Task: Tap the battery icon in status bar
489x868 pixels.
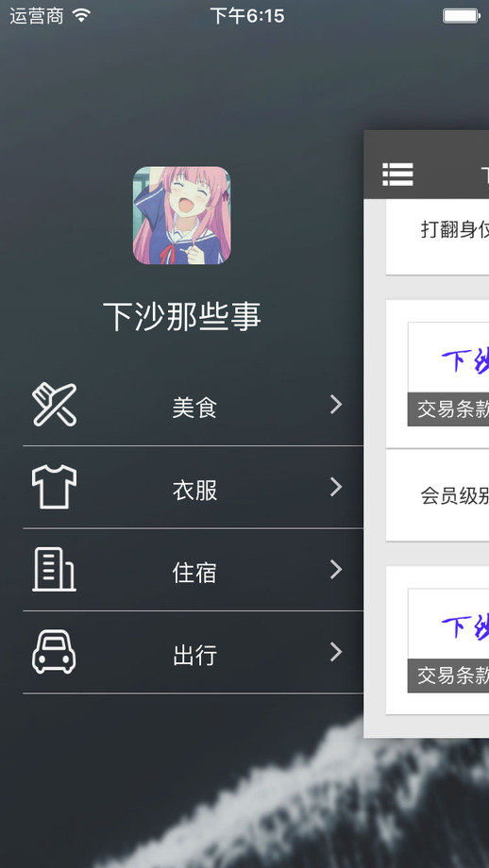Action: [x=462, y=16]
